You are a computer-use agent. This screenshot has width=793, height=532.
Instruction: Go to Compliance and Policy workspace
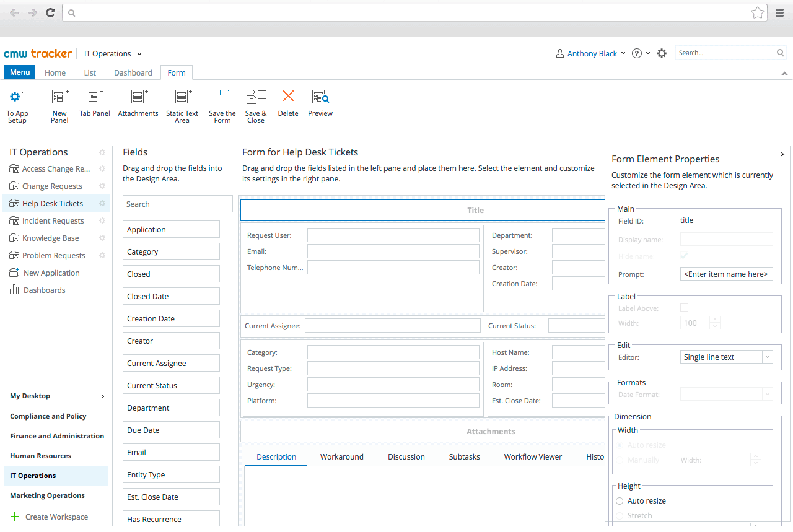pos(48,416)
